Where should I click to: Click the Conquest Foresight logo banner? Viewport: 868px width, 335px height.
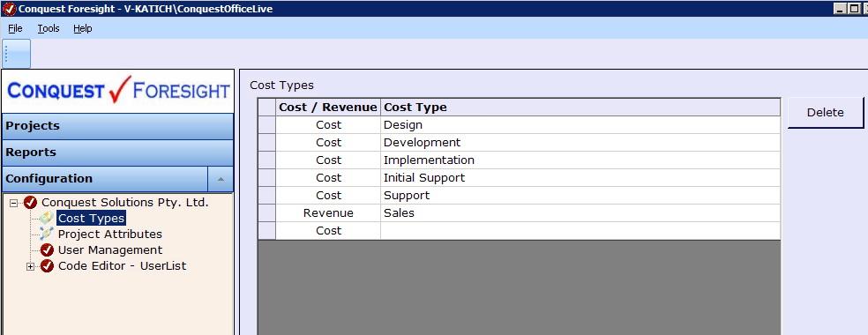coord(118,91)
